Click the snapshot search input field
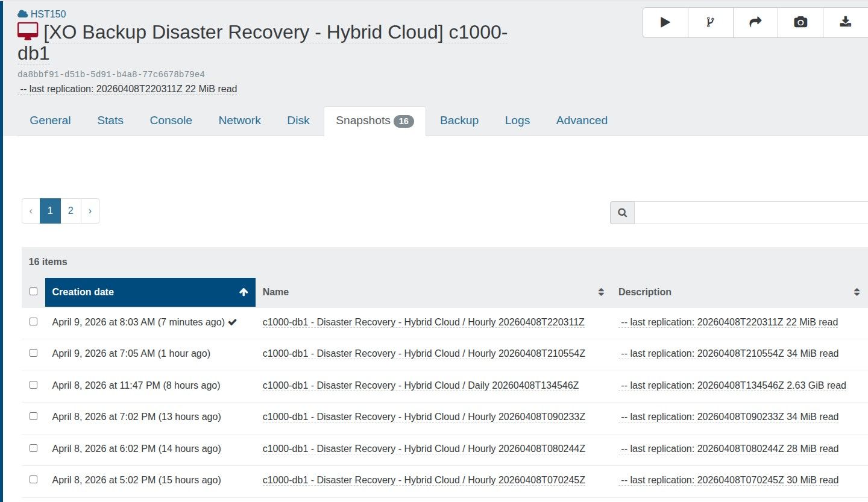This screenshot has width=868, height=502. [750, 213]
